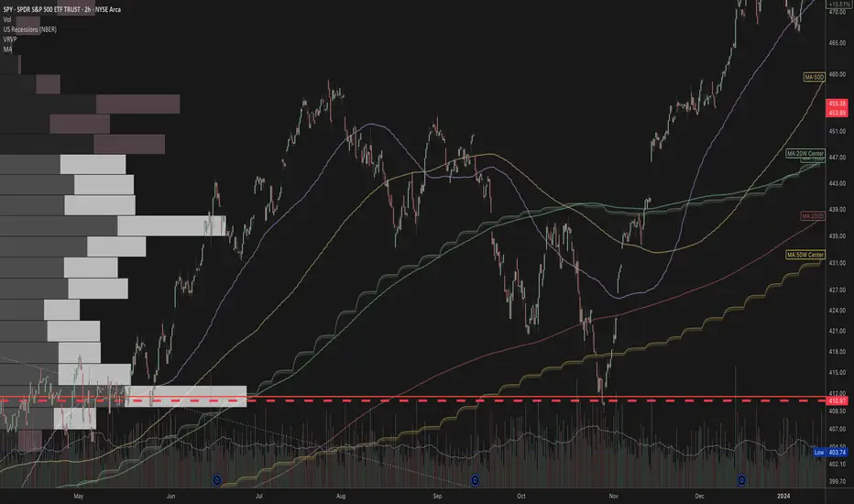Click the MA:20W Center line label

click(805, 154)
